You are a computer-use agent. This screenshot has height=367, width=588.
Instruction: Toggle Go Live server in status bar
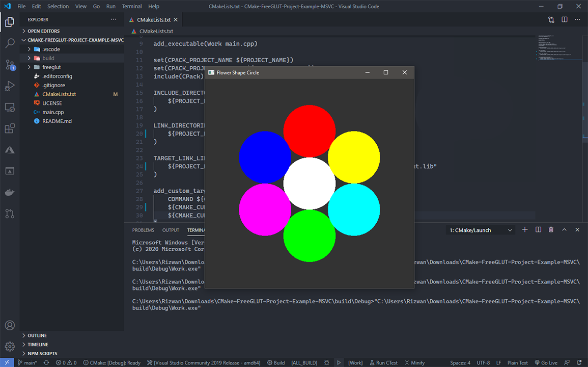point(545,363)
